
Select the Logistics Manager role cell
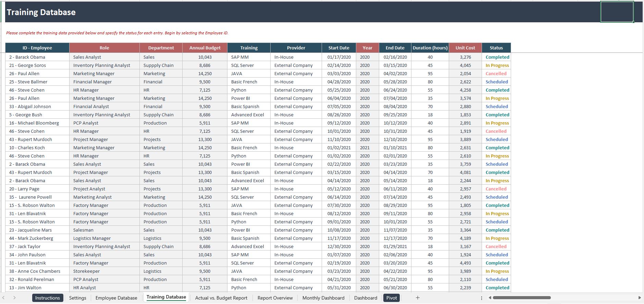pos(104,238)
